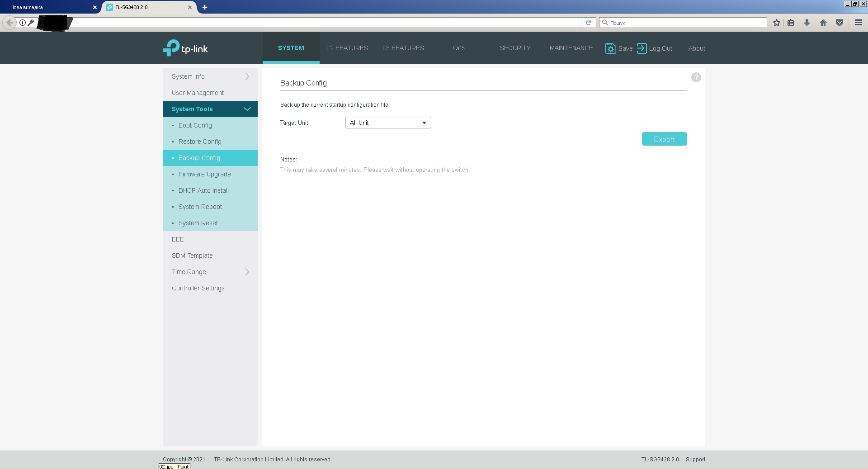
Task: Expand the Time Range submenu
Action: [x=247, y=272]
